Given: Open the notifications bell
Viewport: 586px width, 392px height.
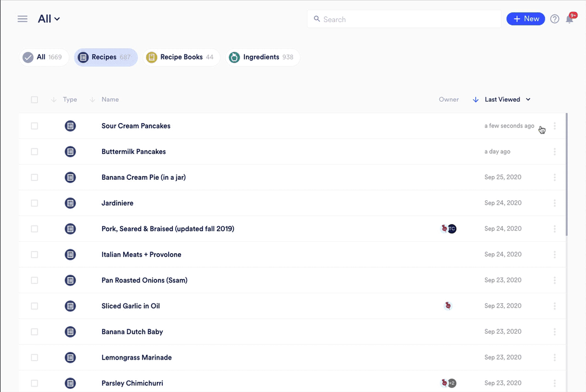Looking at the screenshot, I should tap(569, 19).
